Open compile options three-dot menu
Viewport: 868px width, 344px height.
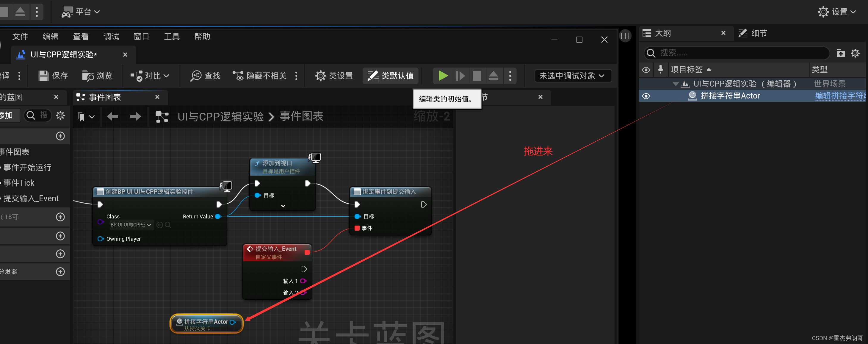[19, 76]
